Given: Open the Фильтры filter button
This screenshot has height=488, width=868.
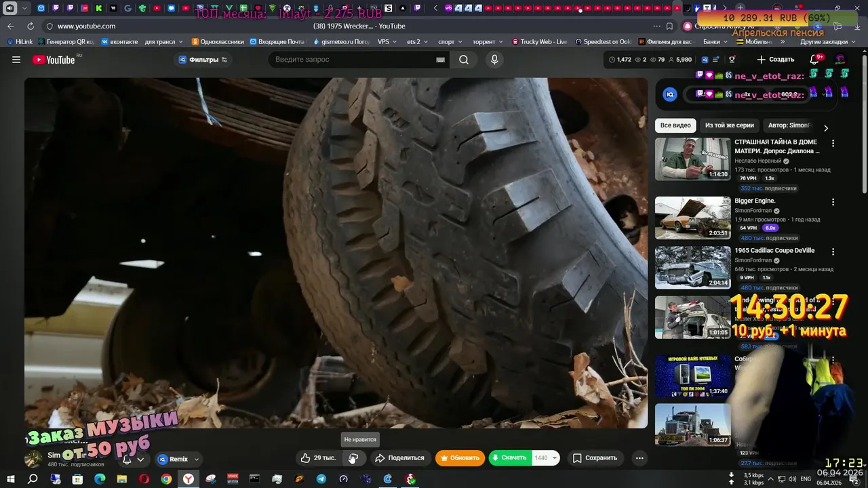Looking at the screenshot, I should (203, 60).
